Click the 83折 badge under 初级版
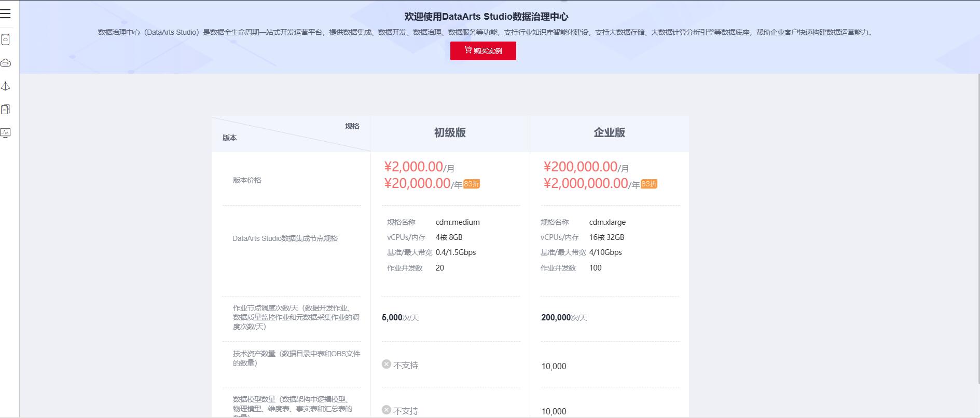 (472, 184)
